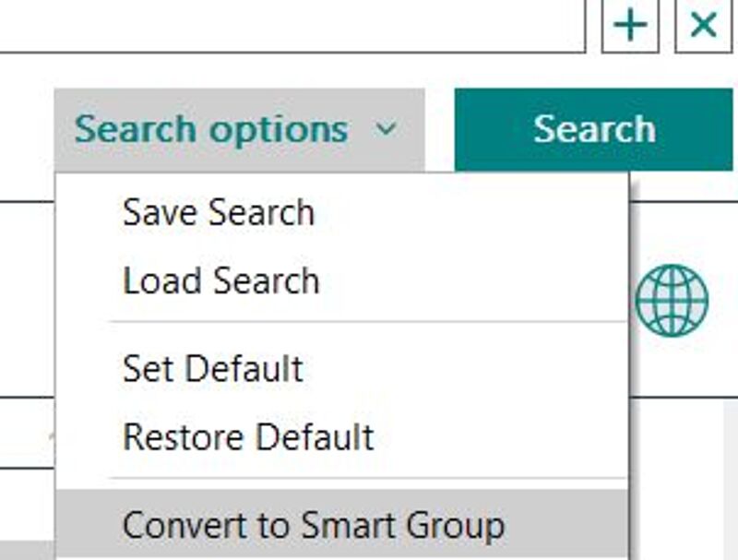The height and width of the screenshot is (560, 738).
Task: Click the Search options label text
Action: pyautogui.click(x=211, y=129)
